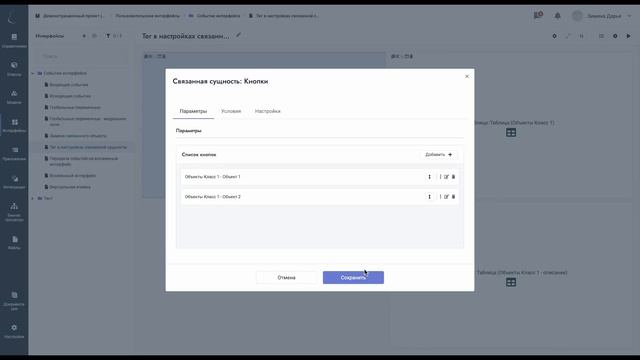Open the notifications bell

click(558, 16)
